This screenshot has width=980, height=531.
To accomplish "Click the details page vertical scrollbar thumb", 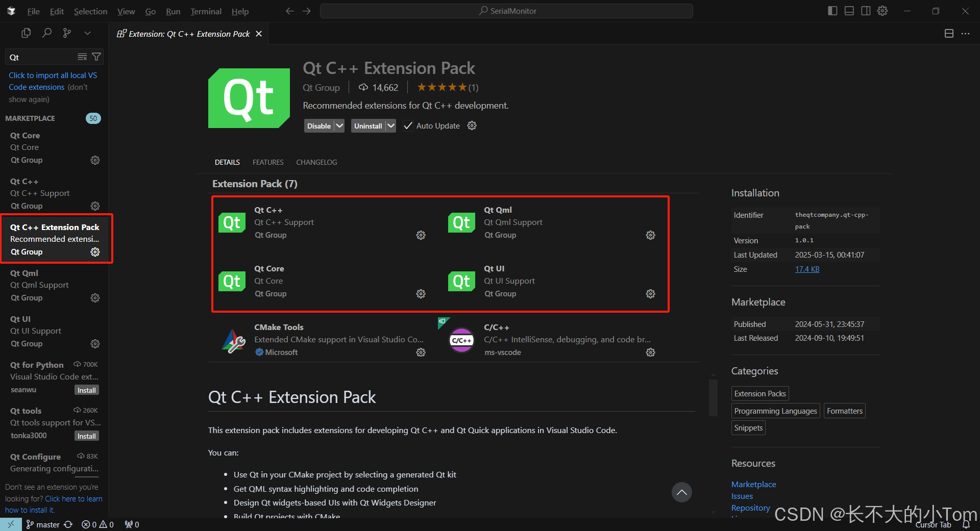I will coord(713,397).
